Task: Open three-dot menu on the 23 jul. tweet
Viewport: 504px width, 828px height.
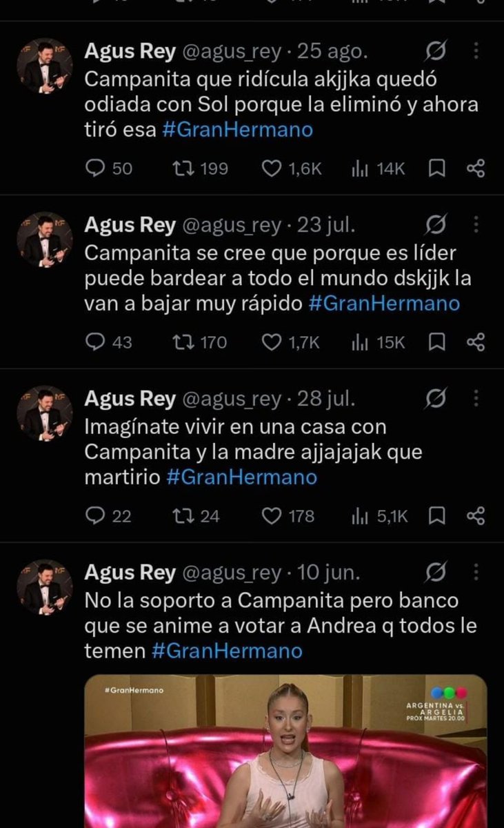Action: click(476, 225)
